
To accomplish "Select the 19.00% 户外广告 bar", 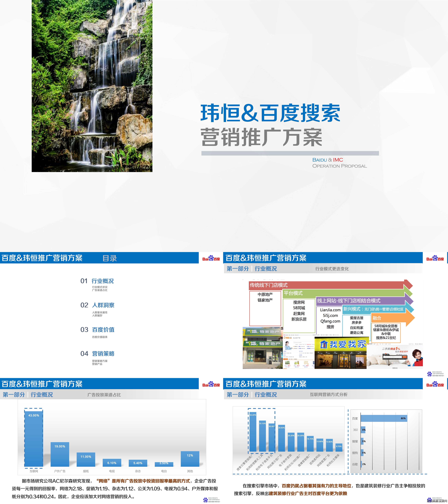I will coord(60,454).
